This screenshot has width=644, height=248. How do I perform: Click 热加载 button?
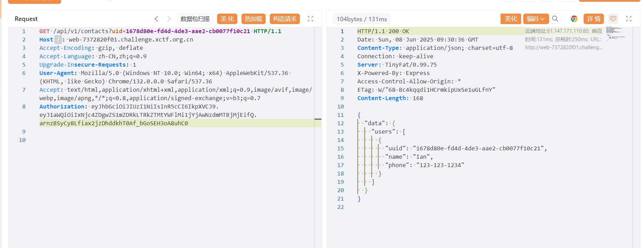[253, 19]
